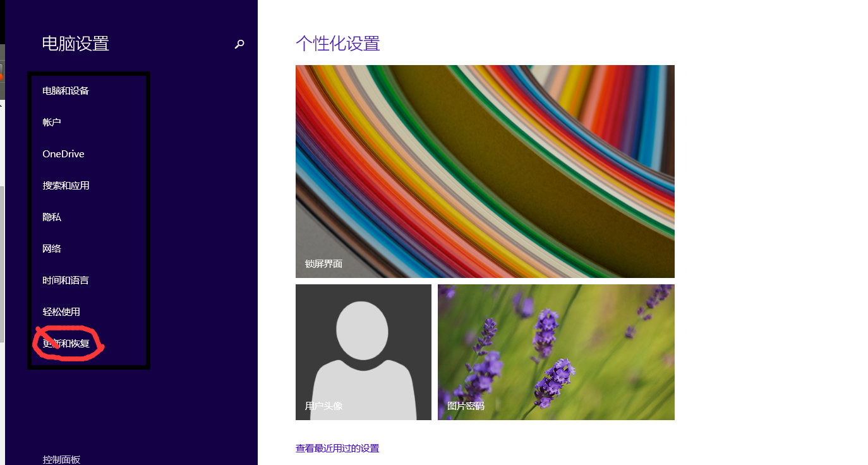The height and width of the screenshot is (465, 868).
Task: Click the 个性化设置 heading
Action: [x=338, y=44]
